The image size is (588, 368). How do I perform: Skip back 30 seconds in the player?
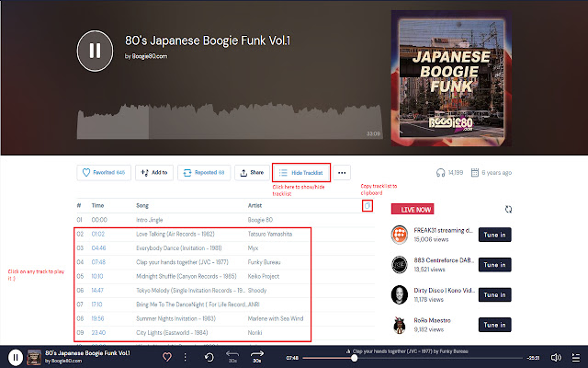coord(232,357)
